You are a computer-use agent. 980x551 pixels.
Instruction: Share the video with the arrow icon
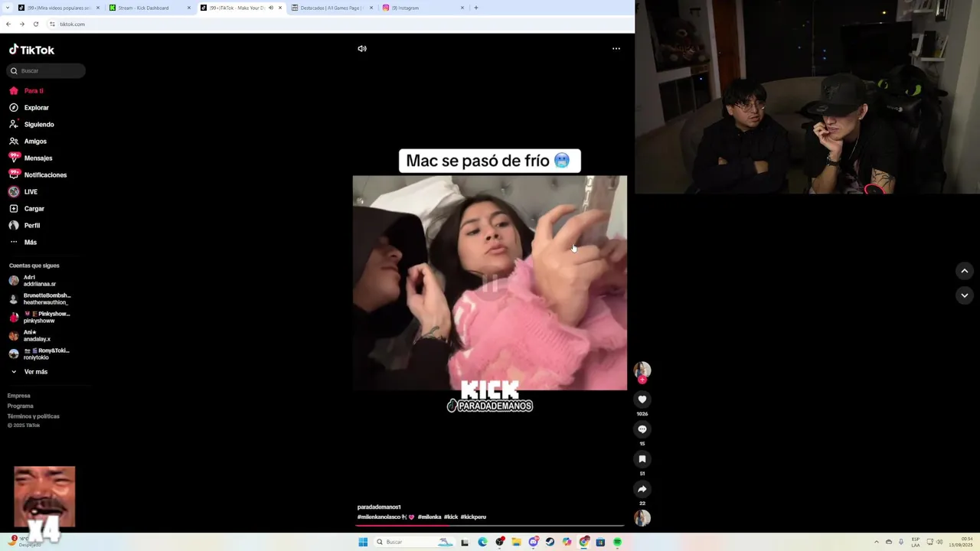(642, 489)
